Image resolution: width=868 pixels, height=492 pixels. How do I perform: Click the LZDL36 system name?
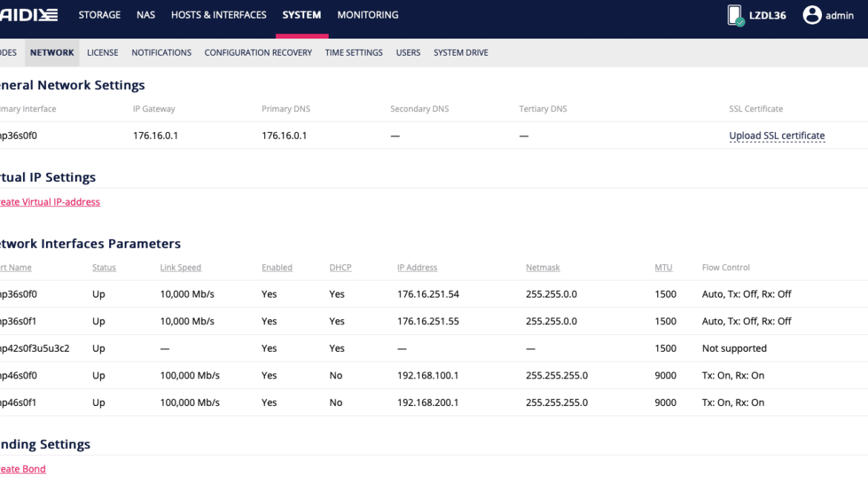tap(767, 16)
